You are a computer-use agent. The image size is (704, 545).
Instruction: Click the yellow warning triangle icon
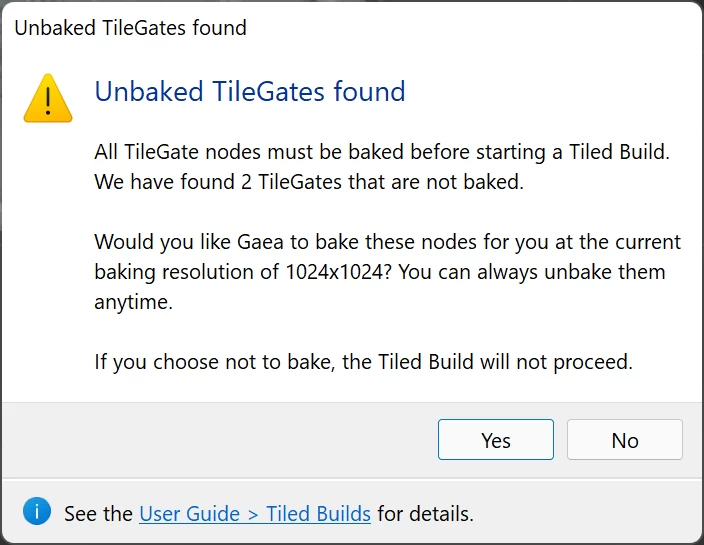(48, 99)
